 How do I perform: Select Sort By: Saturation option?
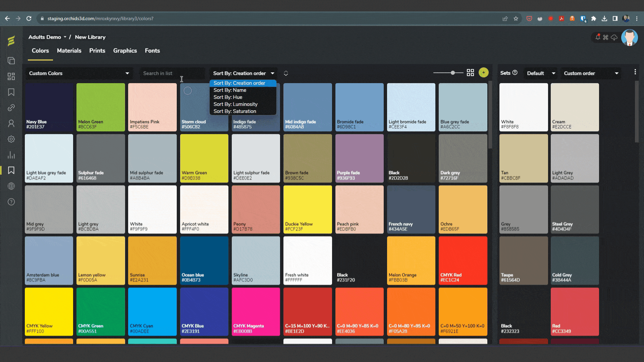click(235, 111)
